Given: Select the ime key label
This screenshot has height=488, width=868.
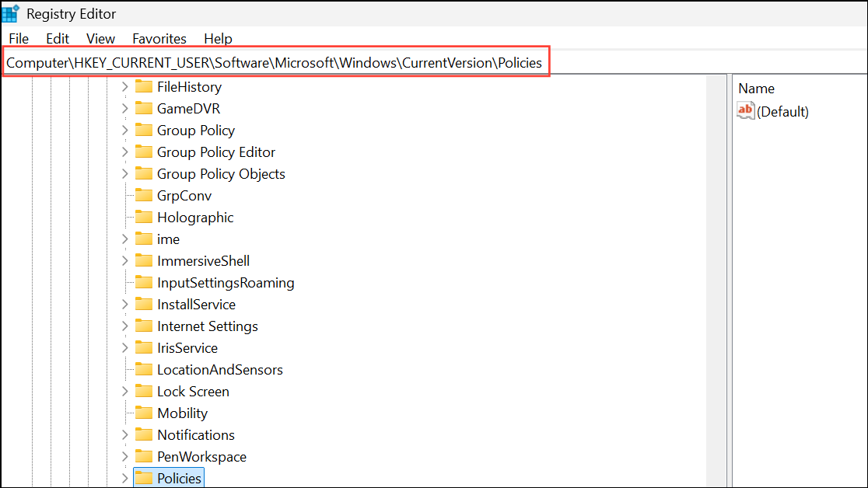Looking at the screenshot, I should [x=168, y=239].
